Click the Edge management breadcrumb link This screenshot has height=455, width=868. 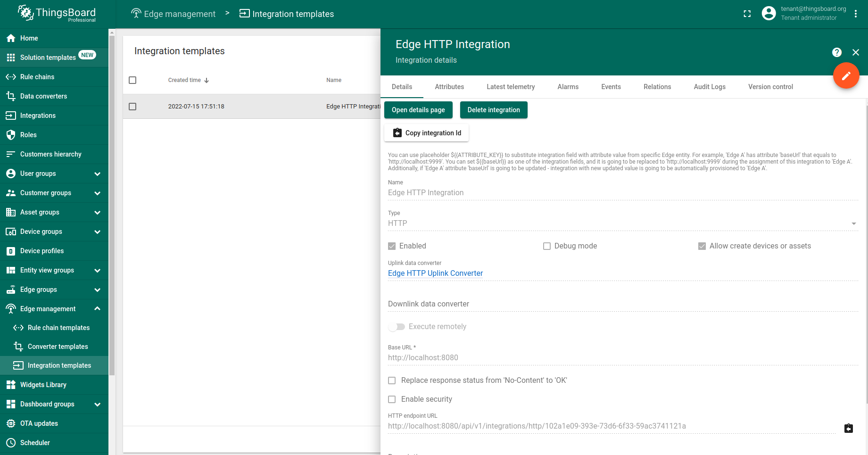pos(173,14)
